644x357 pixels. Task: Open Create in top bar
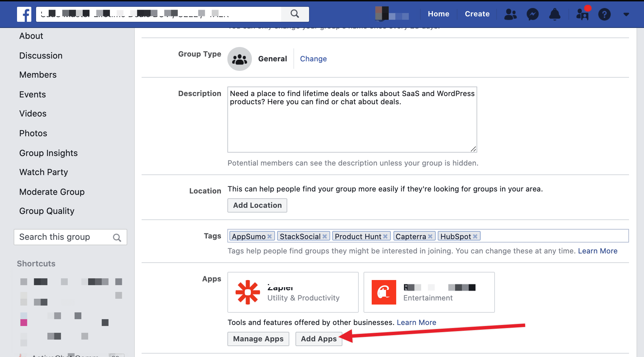[x=477, y=14]
